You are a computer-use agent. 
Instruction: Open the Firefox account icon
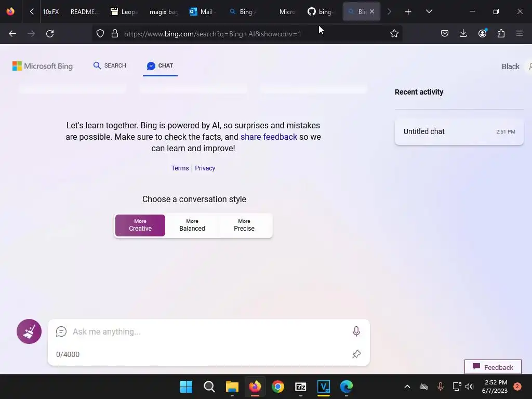(483, 33)
